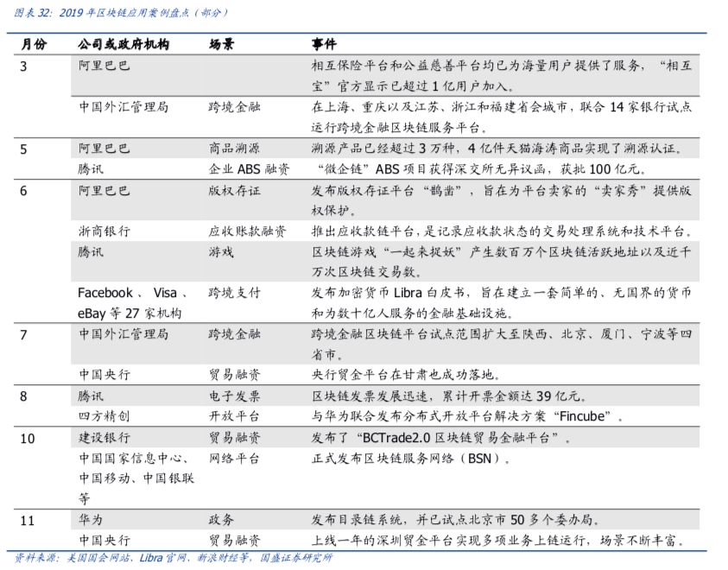The width and height of the screenshot is (728, 570).
Task: Click the 四方精创 company cell
Action: (104, 416)
